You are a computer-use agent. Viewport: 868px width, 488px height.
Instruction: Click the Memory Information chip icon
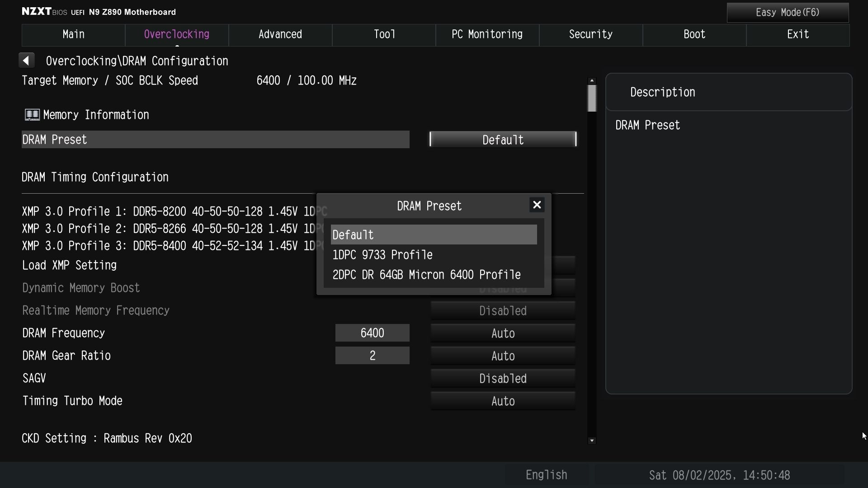[32, 115]
